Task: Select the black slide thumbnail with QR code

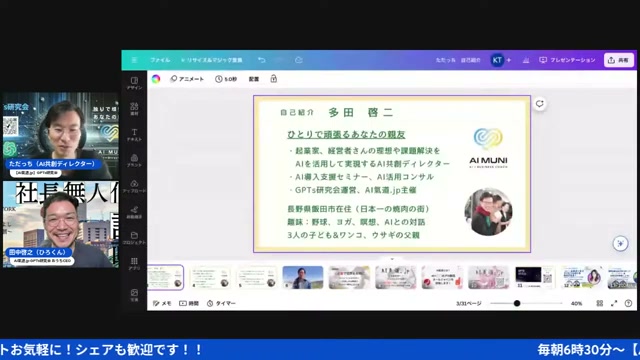Action: point(535,278)
